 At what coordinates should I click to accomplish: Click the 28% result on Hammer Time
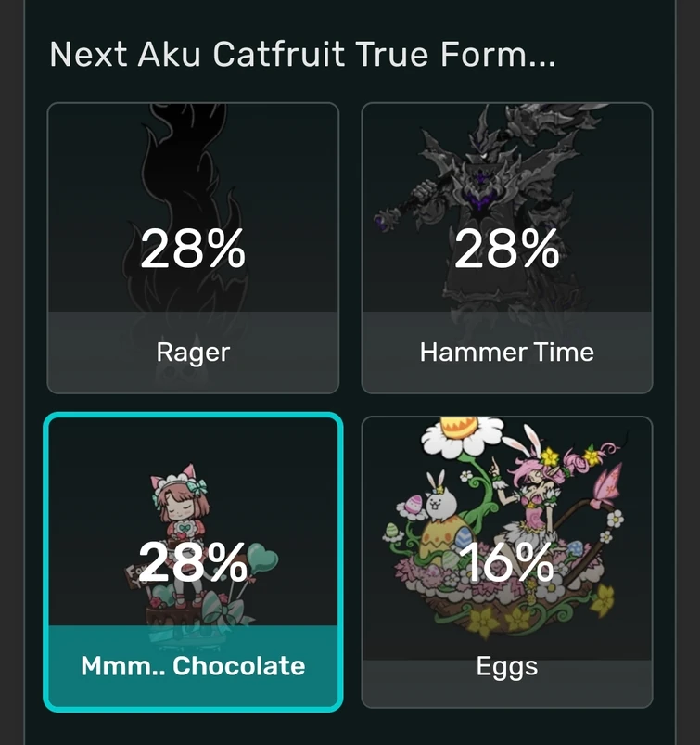click(x=507, y=249)
